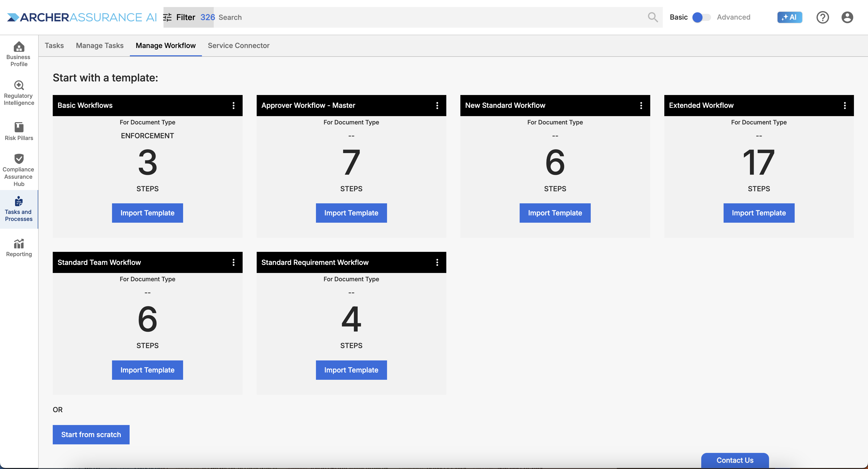
Task: Click the Standard Requirement Workflow title
Action: tap(315, 262)
